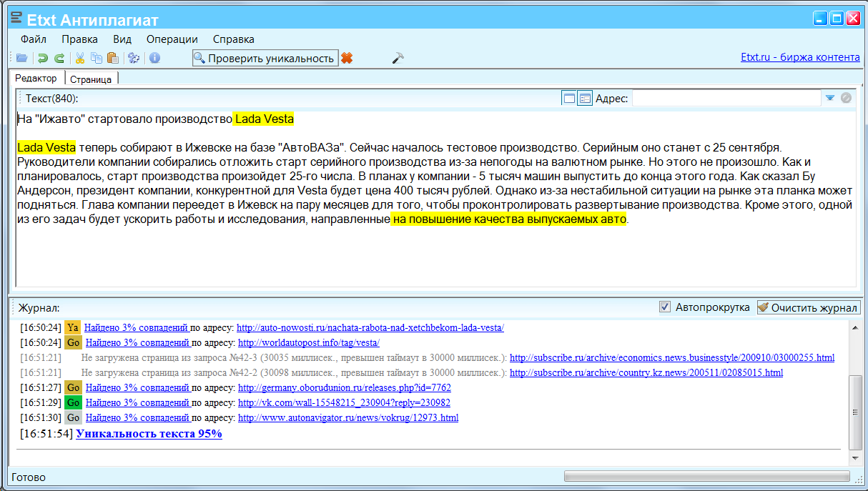This screenshot has height=491, width=868.
Task: Click the undo arrow icon
Action: click(43, 59)
